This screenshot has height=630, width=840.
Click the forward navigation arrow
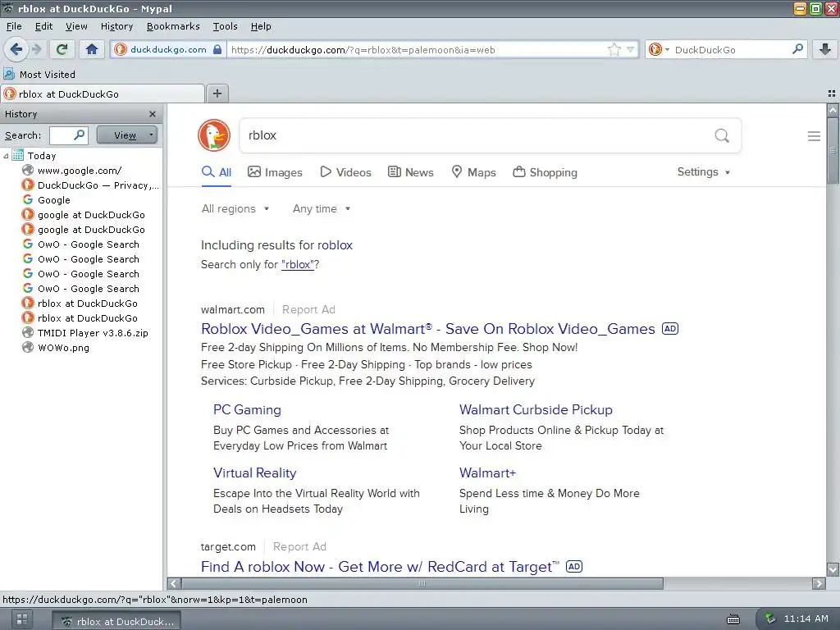(37, 50)
